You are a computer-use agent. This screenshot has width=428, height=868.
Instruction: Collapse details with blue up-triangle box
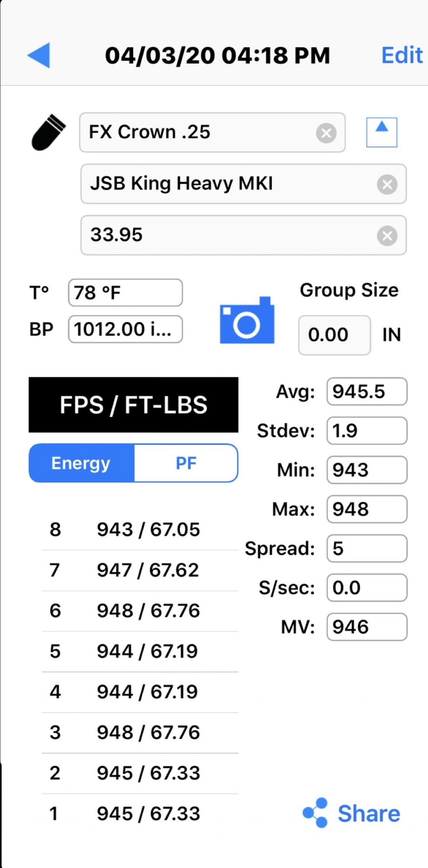point(382,132)
